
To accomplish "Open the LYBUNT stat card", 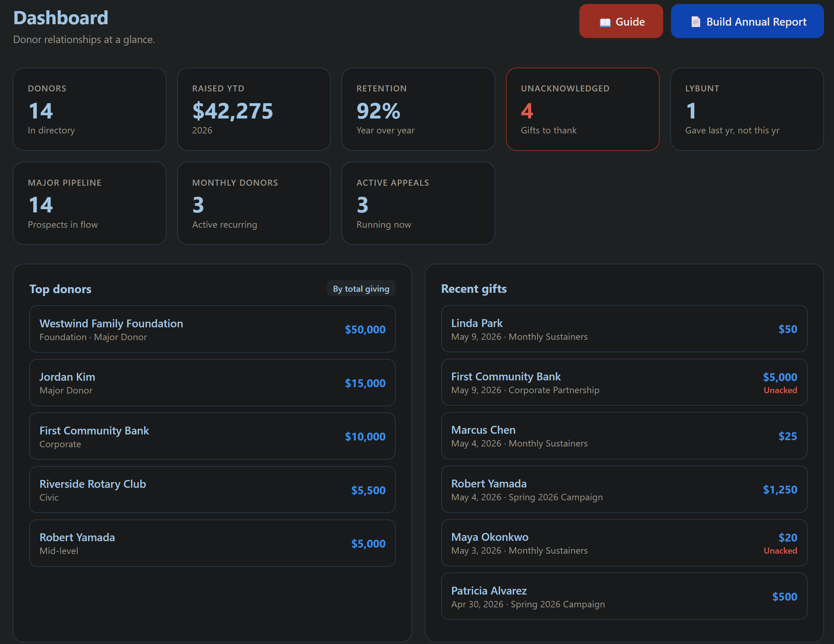I will pyautogui.click(x=747, y=109).
